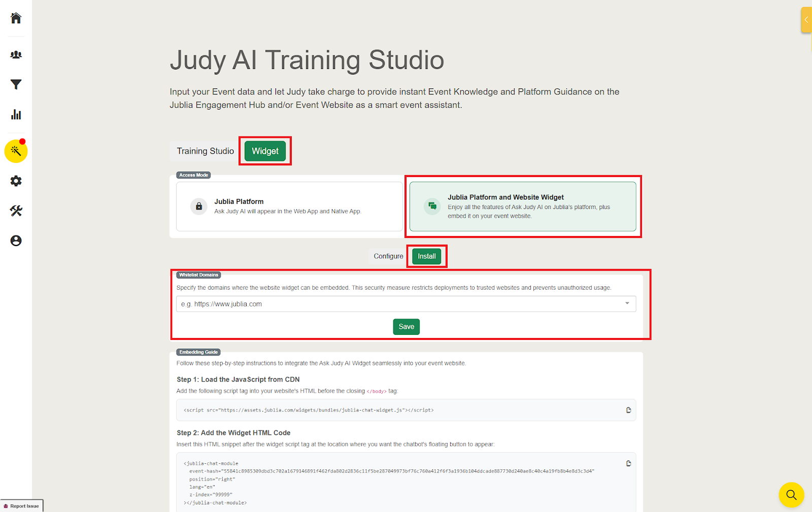The width and height of the screenshot is (812, 512).
Task: Click the 'Judy AI Training Studio' title
Action: click(x=307, y=60)
